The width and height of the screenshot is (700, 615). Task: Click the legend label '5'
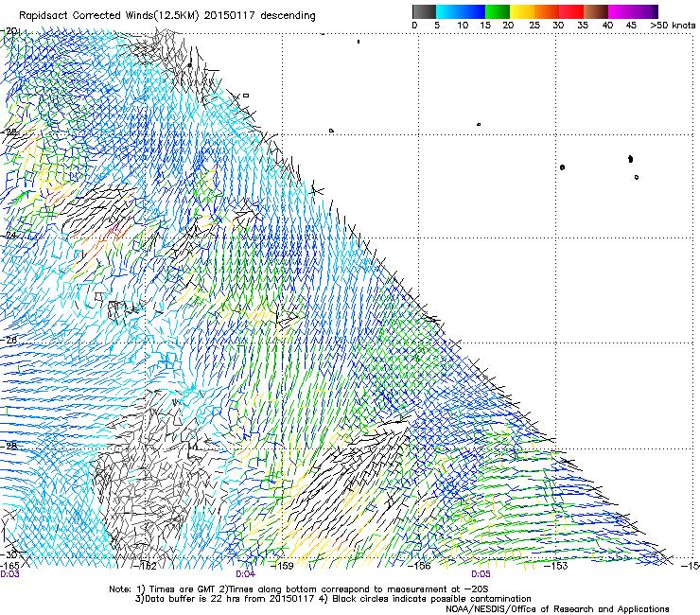click(437, 26)
